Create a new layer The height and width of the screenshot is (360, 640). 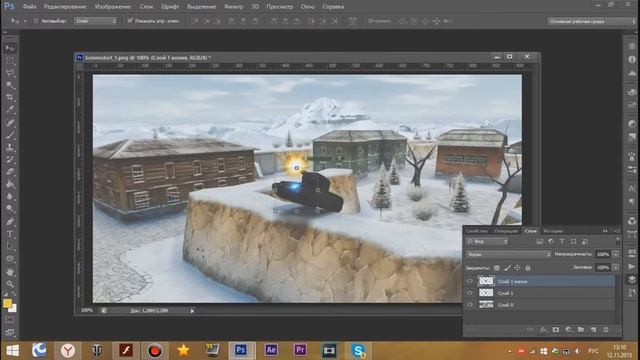click(x=593, y=330)
